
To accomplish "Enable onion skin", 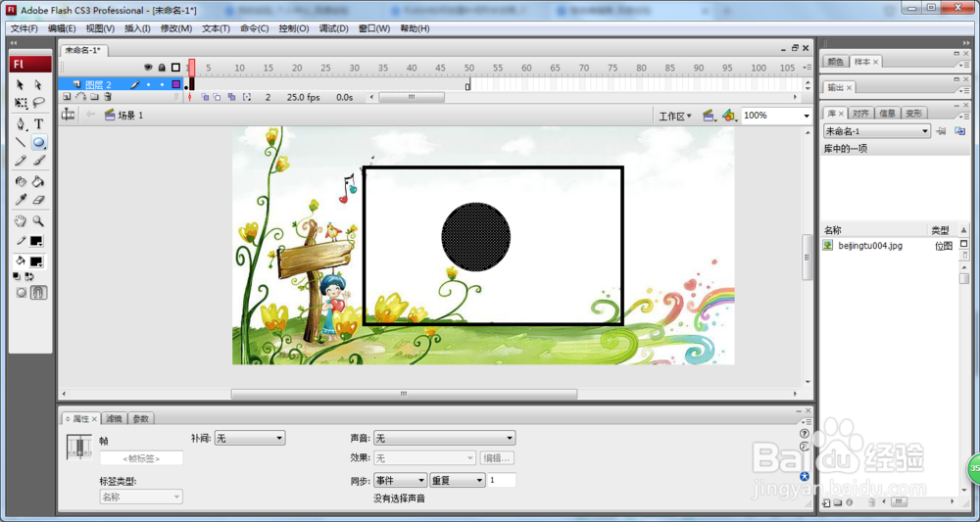I will click(205, 97).
